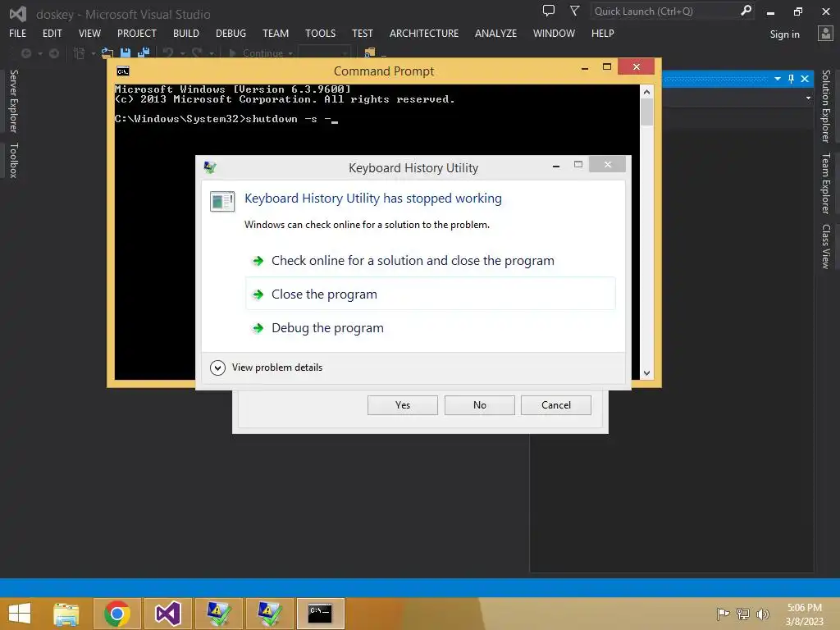Image resolution: width=840 pixels, height=630 pixels.
Task: Open Google Chrome from the taskbar
Action: click(x=117, y=614)
